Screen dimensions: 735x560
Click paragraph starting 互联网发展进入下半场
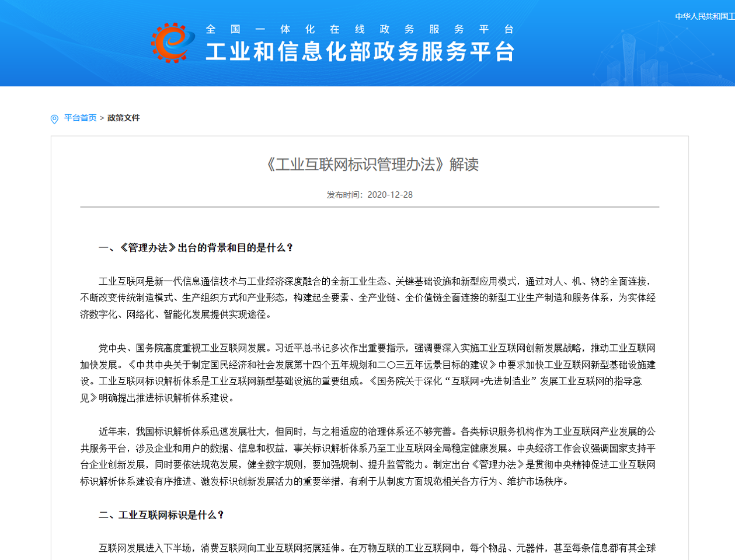[377, 548]
